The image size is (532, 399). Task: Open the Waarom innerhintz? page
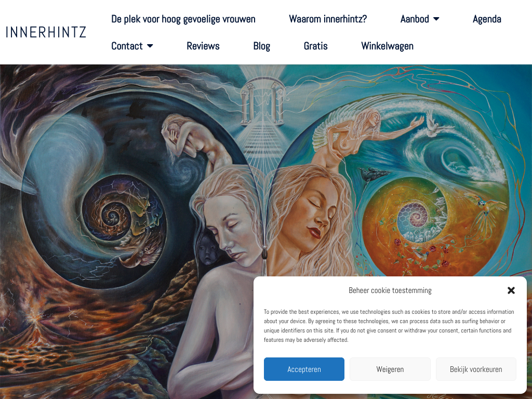328,19
